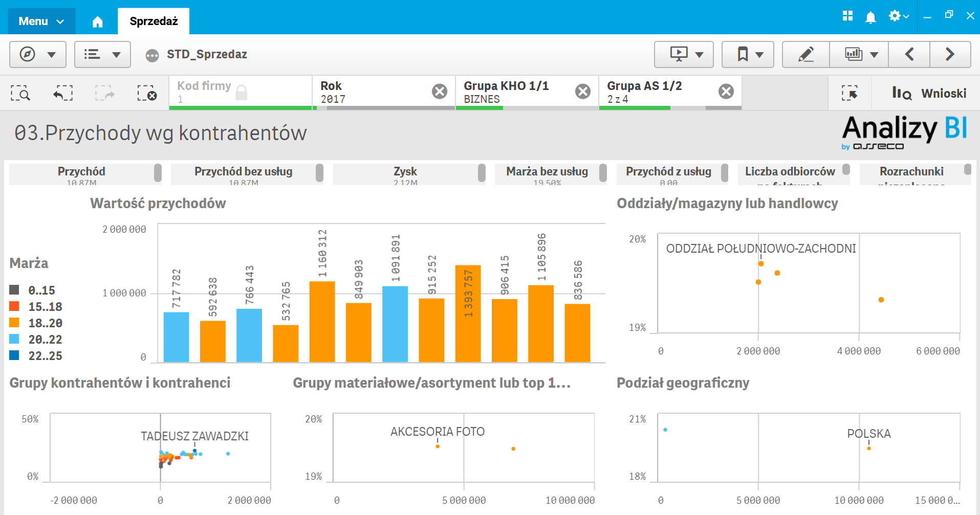Click the pencil edit sheet icon

tap(806, 54)
